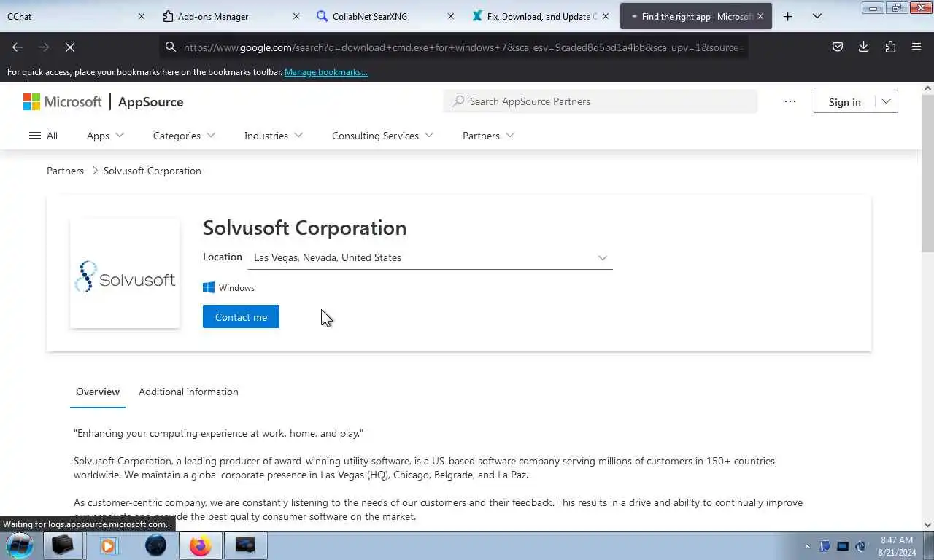This screenshot has height=560, width=934.
Task: Open the more options ellipsis
Action: (790, 101)
